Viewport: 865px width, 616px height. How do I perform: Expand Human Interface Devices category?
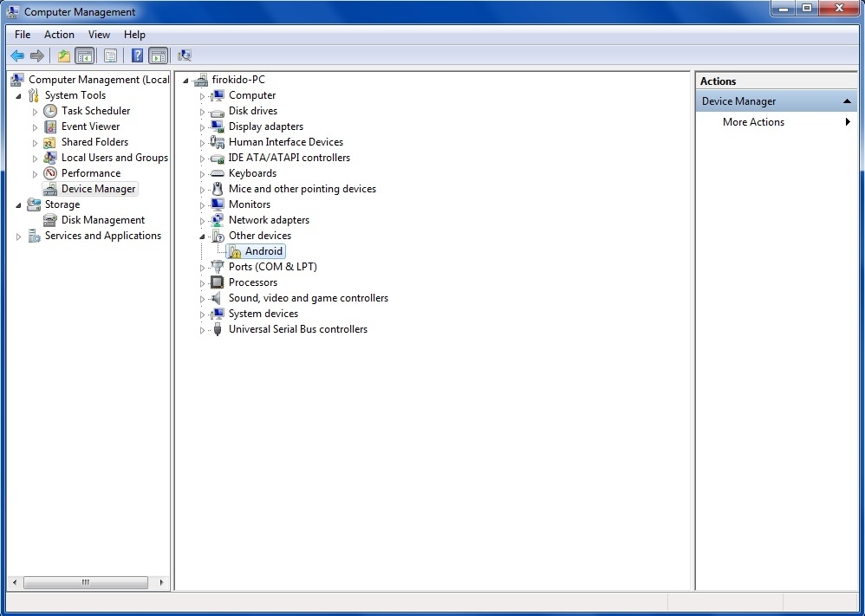(203, 143)
